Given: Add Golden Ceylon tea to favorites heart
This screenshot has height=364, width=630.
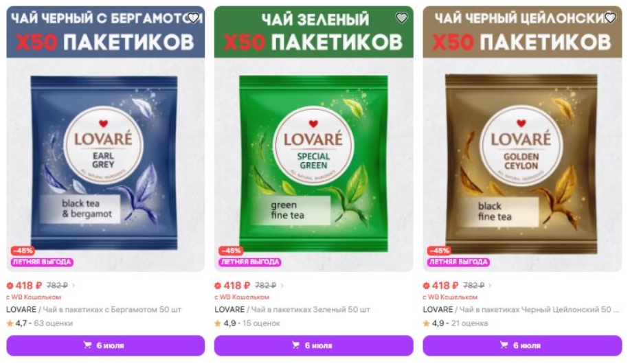Looking at the screenshot, I should click(610, 18).
